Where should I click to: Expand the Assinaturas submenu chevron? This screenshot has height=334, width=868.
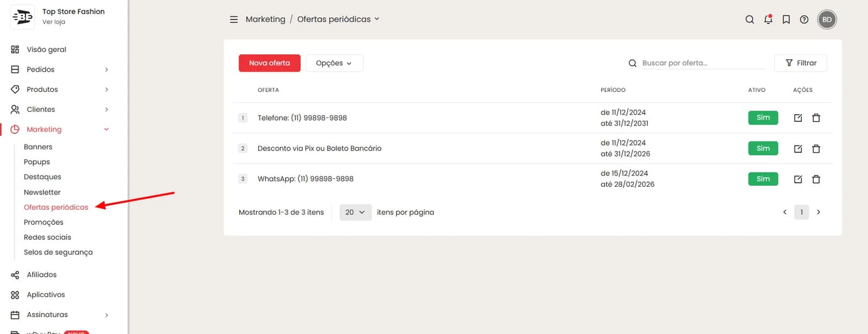coord(107,315)
